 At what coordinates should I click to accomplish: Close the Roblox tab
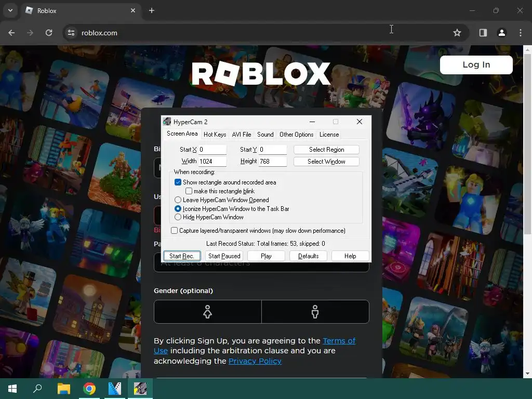tap(133, 10)
